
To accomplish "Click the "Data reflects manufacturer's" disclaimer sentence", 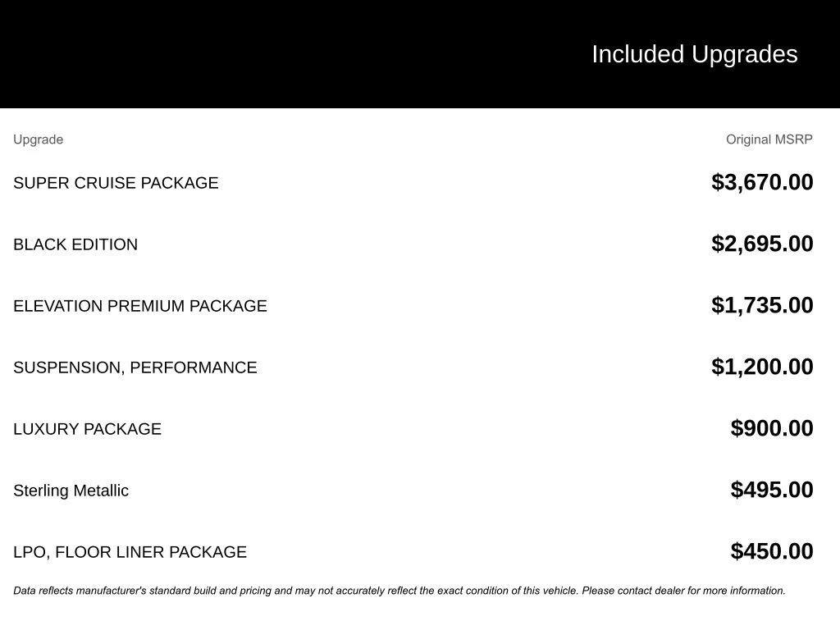I will pyautogui.click(x=295, y=591).
